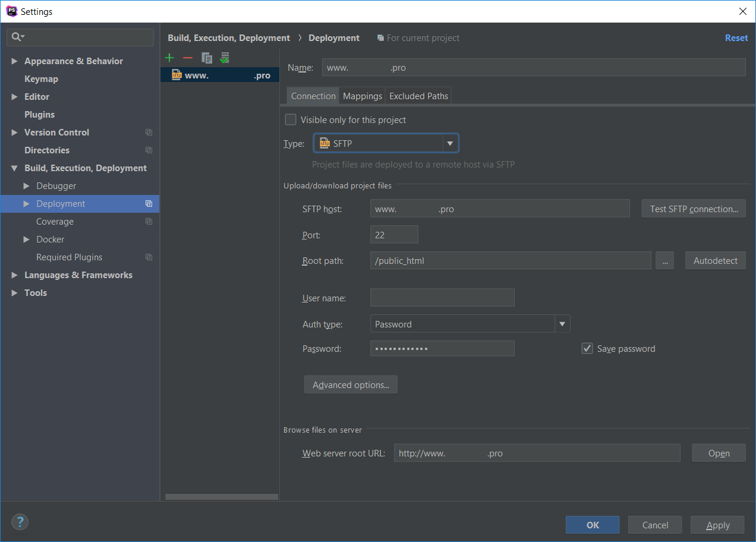The height and width of the screenshot is (542, 756).
Task: Click project-level icon beside Required Plugins
Action: 149,257
